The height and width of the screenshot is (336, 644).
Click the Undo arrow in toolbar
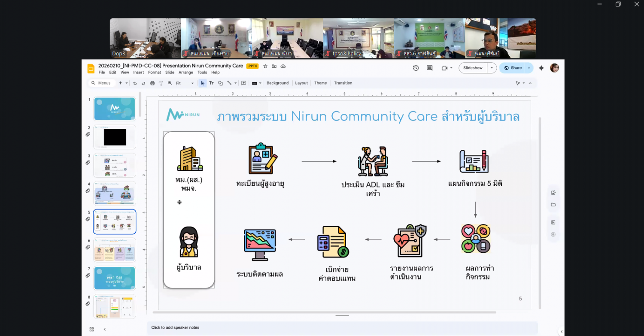(x=135, y=83)
